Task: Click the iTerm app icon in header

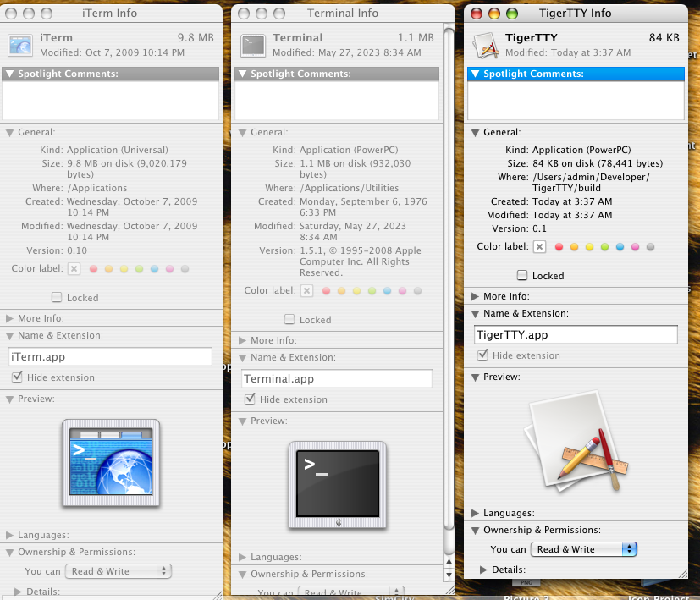Action: click(20, 45)
